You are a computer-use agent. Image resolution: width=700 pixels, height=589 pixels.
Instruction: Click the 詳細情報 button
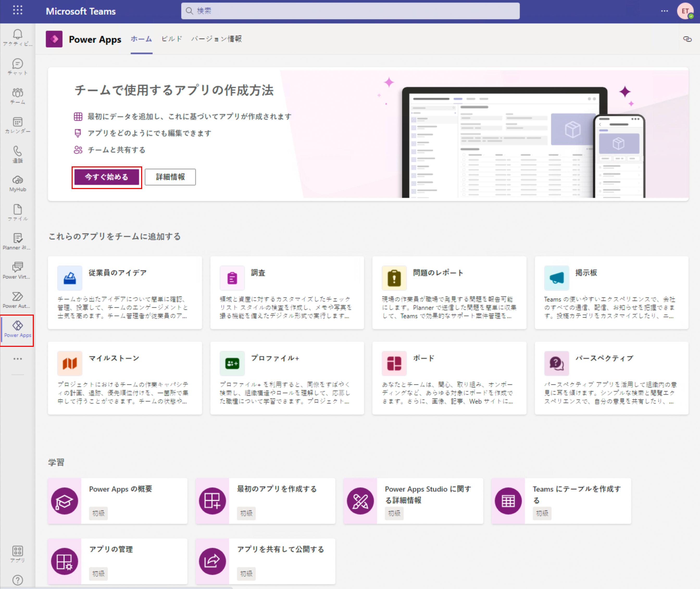[170, 177]
